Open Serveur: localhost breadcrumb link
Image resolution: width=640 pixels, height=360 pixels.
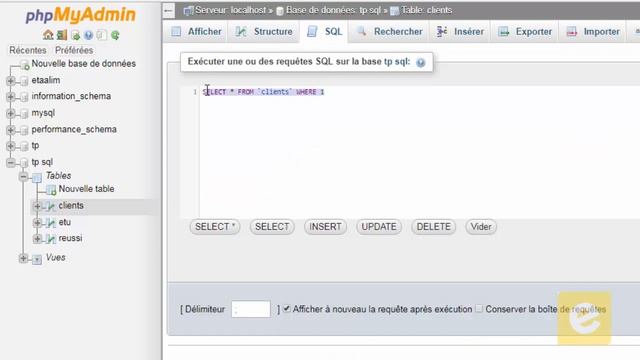tap(231, 10)
